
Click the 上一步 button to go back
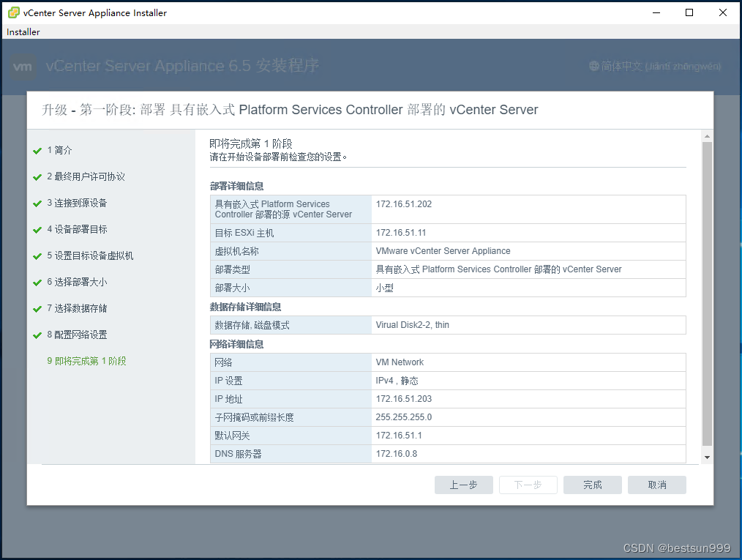[463, 485]
